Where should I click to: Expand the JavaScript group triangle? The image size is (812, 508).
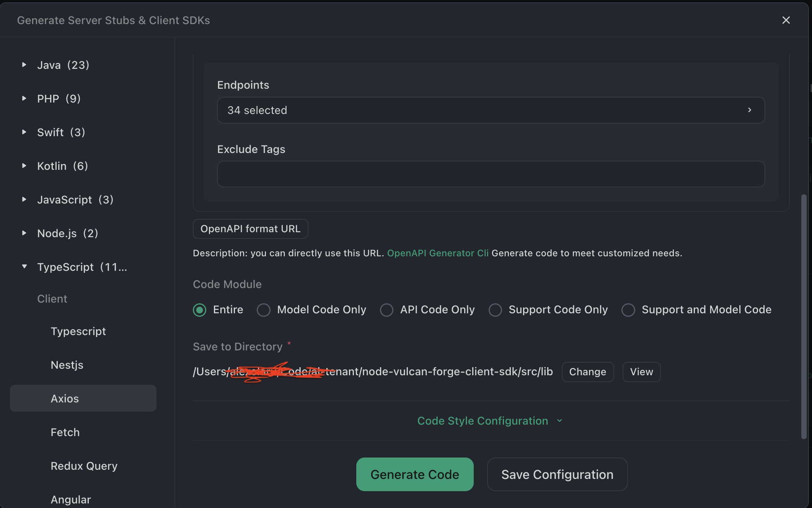coord(24,200)
